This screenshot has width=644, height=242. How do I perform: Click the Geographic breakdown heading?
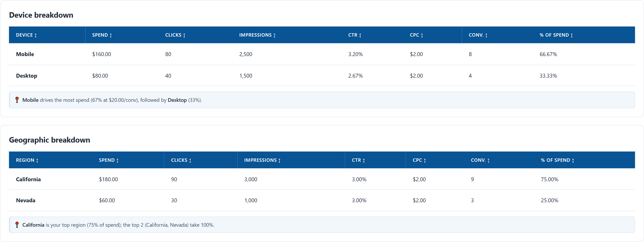50,140
